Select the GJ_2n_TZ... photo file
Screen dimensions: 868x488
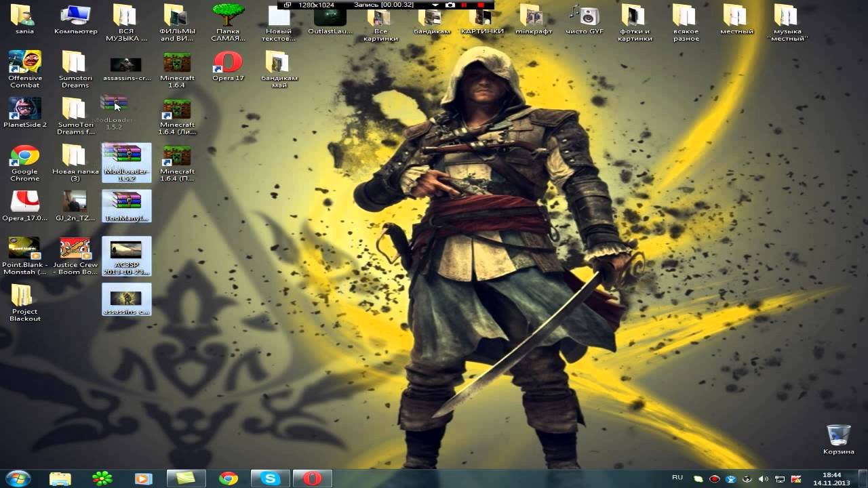[x=75, y=206]
